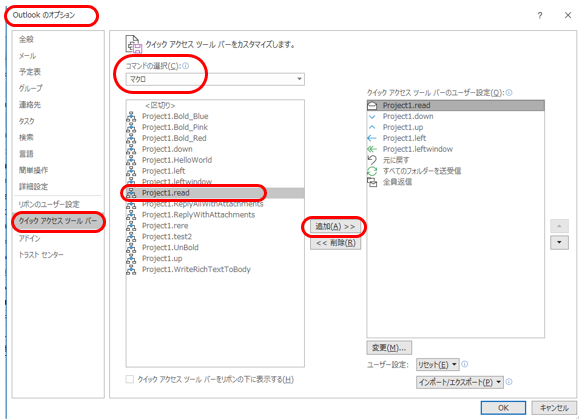The height and width of the screenshot is (420, 579).
Task: Click info icon next to インポート/エクスポート button
Action: (509, 382)
